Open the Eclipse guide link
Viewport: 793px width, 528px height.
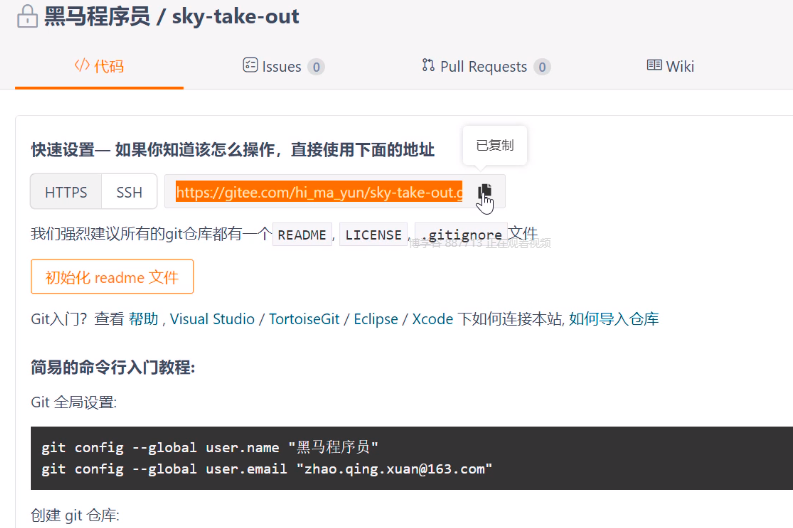pos(376,319)
